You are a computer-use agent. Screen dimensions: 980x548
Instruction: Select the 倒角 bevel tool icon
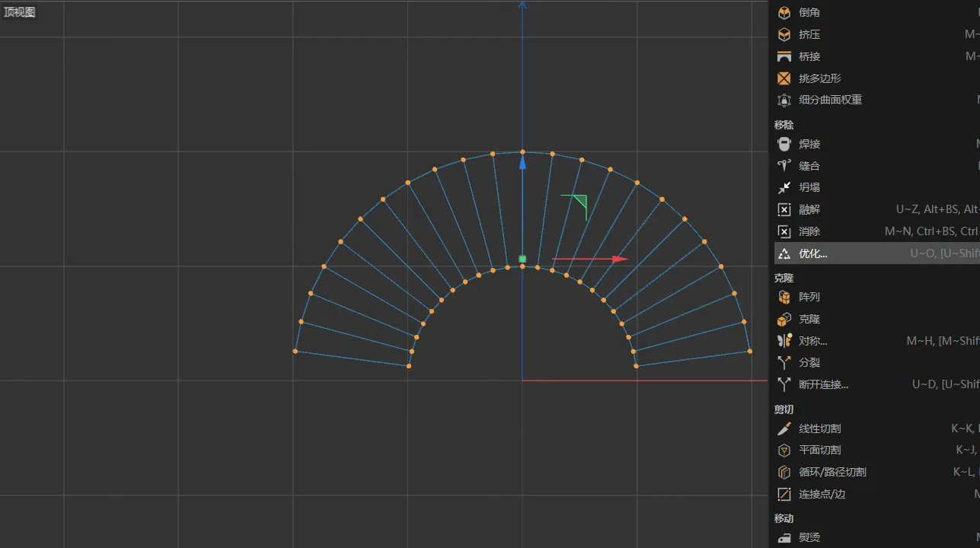point(784,12)
